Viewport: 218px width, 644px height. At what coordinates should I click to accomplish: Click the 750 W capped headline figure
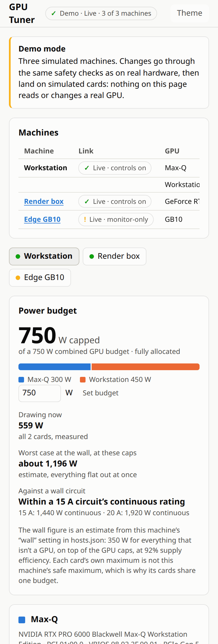pos(59,336)
